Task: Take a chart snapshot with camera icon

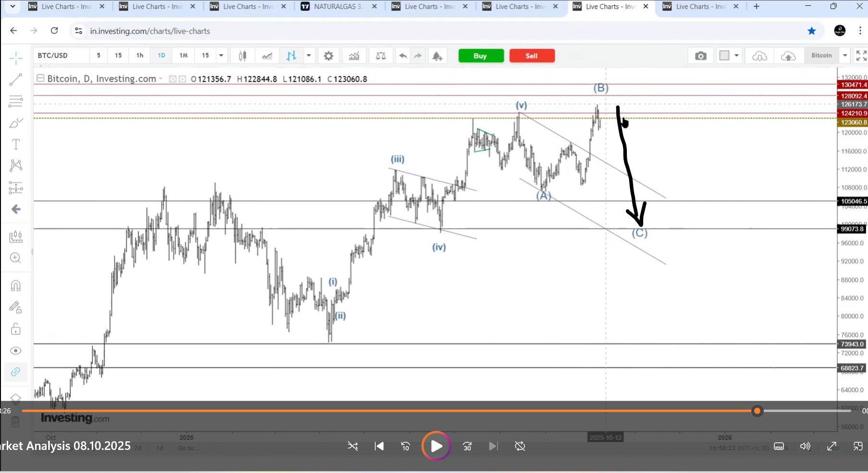Action: pyautogui.click(x=701, y=56)
